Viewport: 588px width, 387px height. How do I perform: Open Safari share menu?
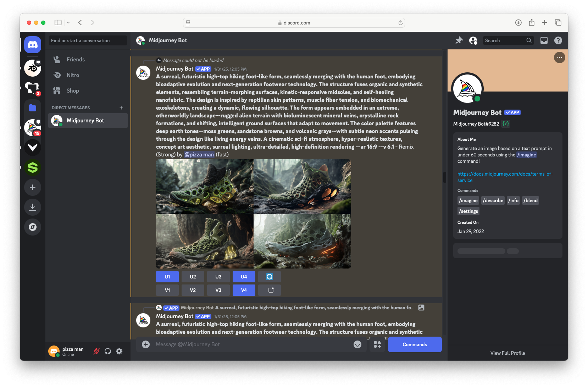[532, 23]
